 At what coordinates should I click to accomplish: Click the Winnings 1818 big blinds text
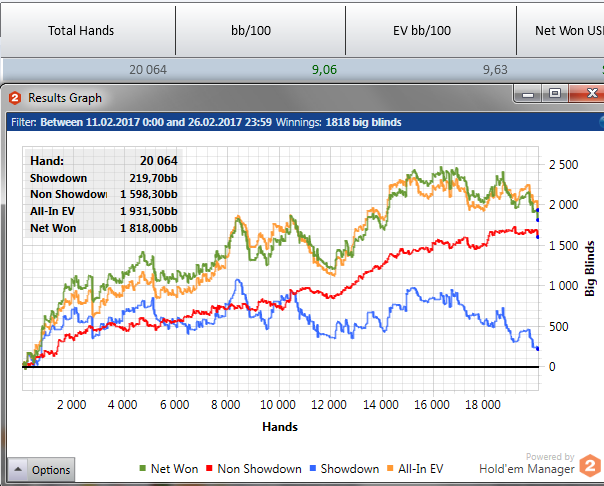pos(339,122)
